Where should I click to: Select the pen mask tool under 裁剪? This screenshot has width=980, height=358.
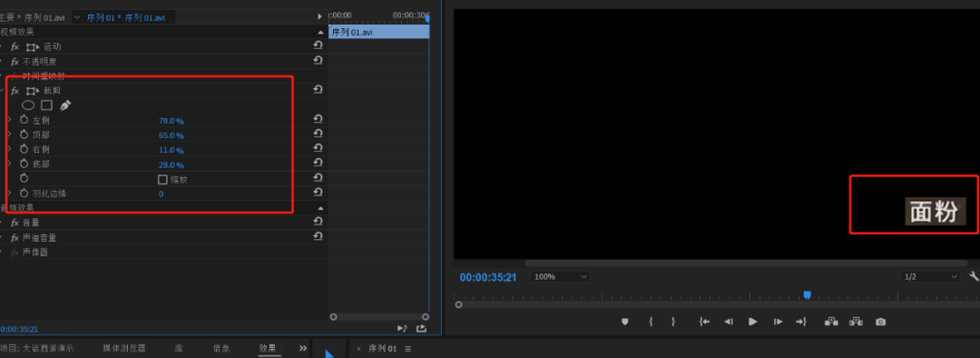click(65, 105)
